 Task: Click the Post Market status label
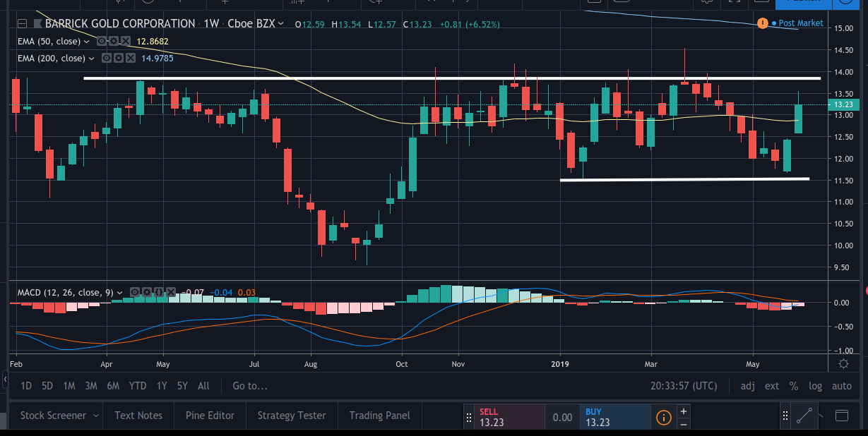[800, 23]
